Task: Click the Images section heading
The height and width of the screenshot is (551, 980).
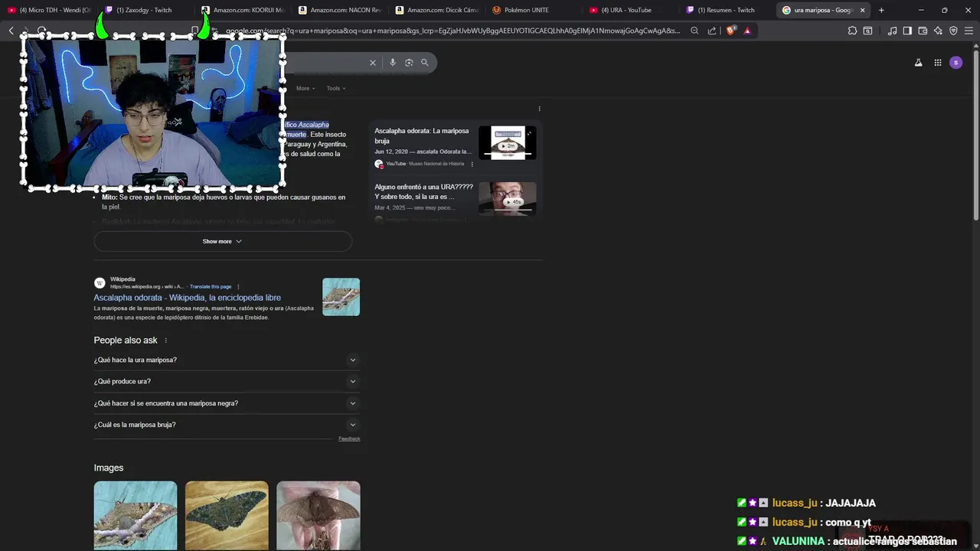Action: [109, 468]
